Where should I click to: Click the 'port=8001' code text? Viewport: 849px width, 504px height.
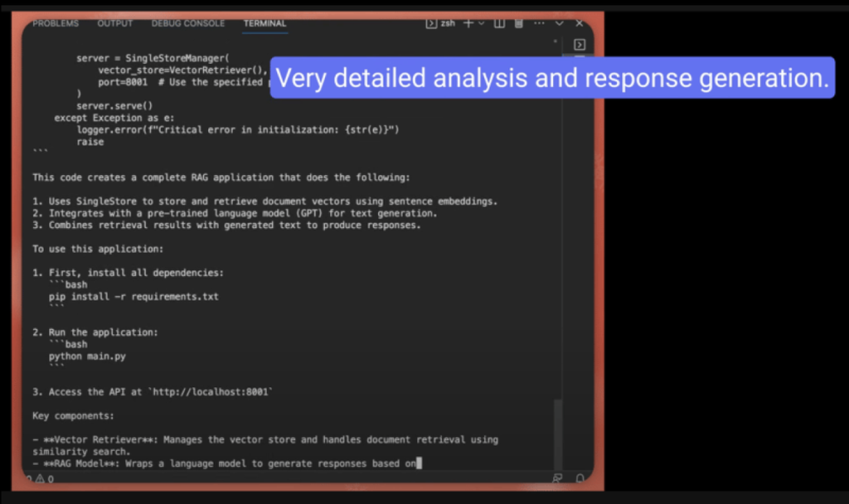click(x=123, y=82)
